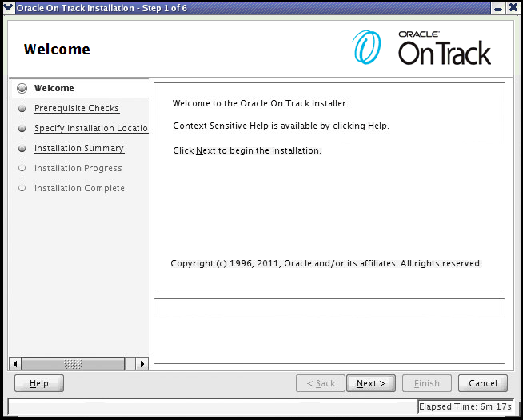Close the installer window
Viewport: 523px width, 420px height.
514,8
